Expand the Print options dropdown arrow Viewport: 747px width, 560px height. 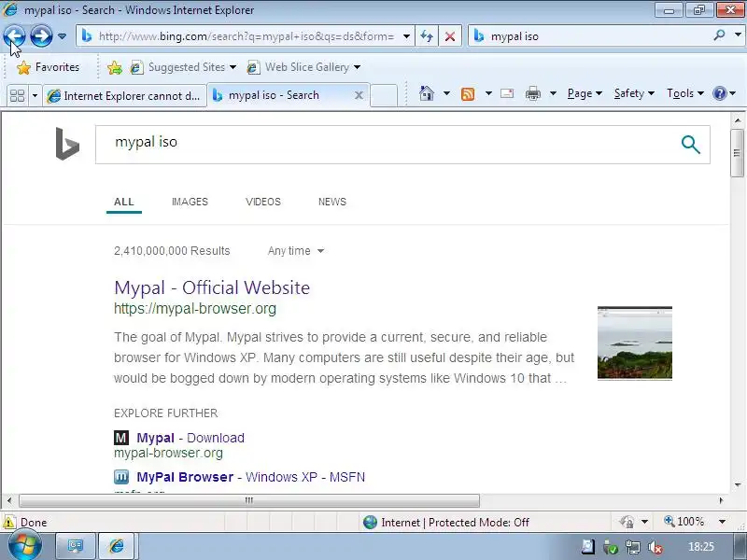coord(553,93)
